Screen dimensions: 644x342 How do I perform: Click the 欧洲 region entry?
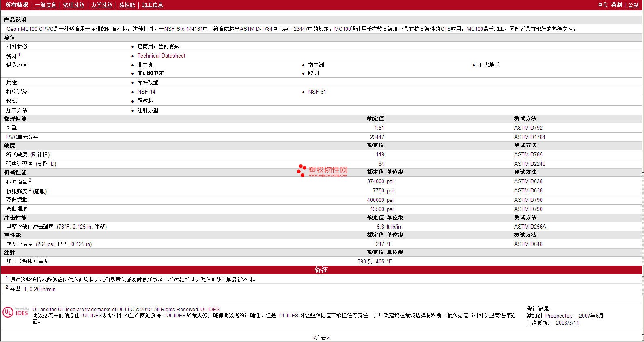(x=313, y=73)
